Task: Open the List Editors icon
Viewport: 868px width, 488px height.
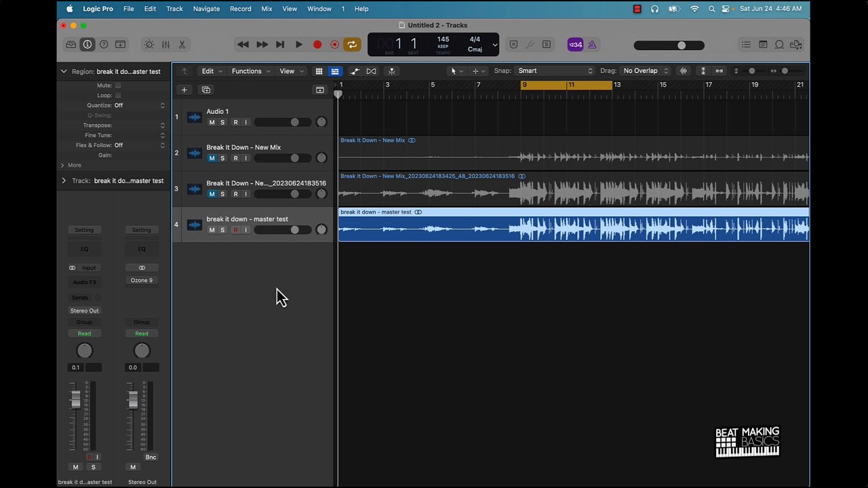Action: pos(746,45)
